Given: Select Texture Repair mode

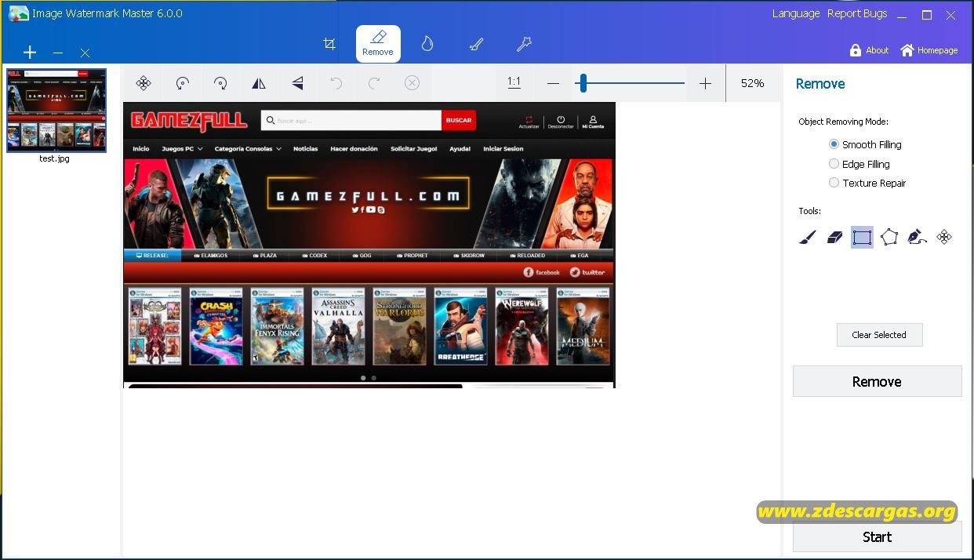Looking at the screenshot, I should click(867, 183).
